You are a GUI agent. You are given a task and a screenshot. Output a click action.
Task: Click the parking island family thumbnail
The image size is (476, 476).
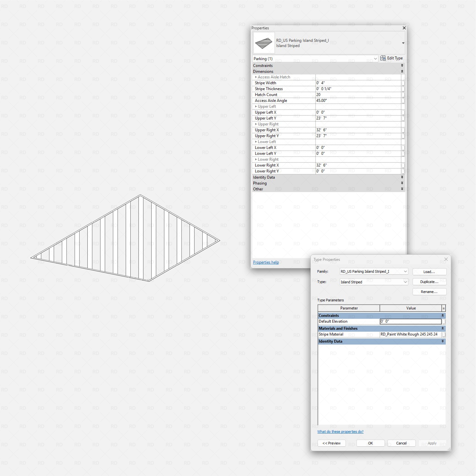point(264,43)
